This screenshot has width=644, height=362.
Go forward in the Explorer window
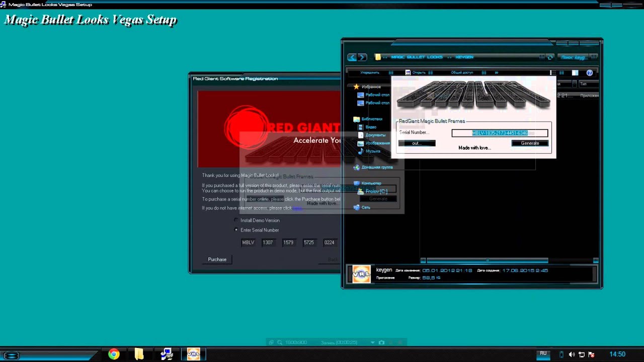click(362, 57)
